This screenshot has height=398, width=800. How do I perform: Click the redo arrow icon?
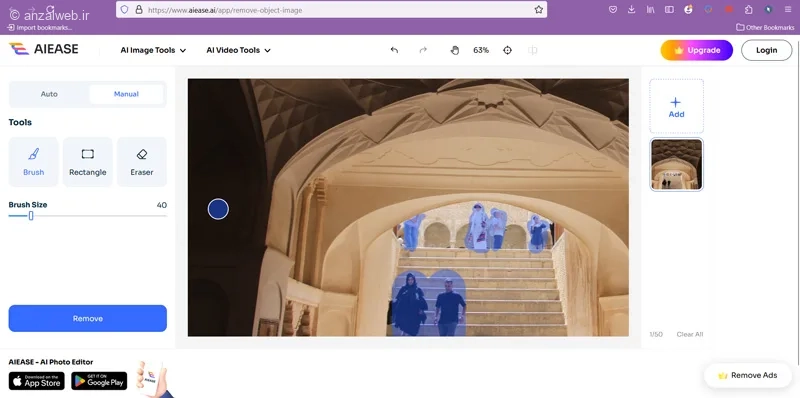click(x=422, y=50)
